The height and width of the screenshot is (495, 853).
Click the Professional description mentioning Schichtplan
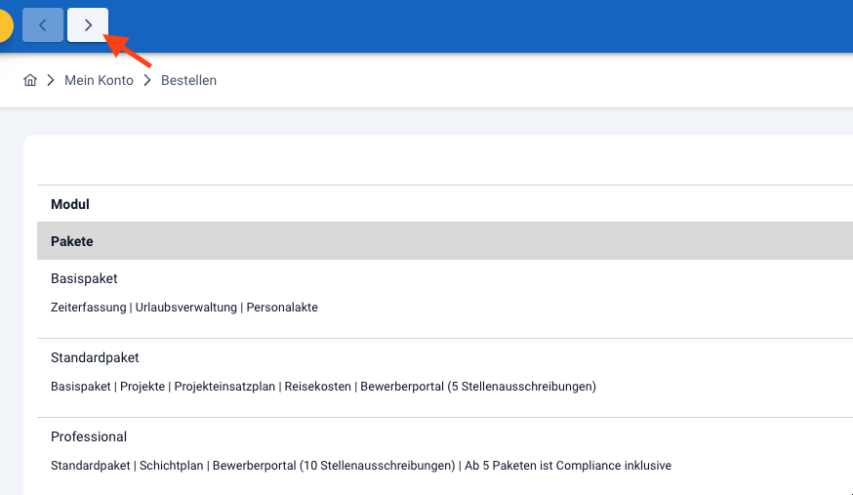[x=361, y=466]
